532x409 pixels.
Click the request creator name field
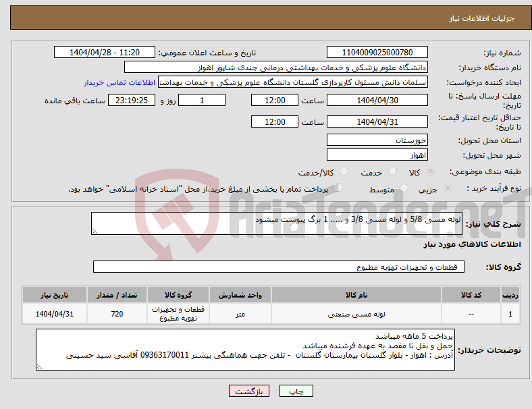tap(293, 82)
